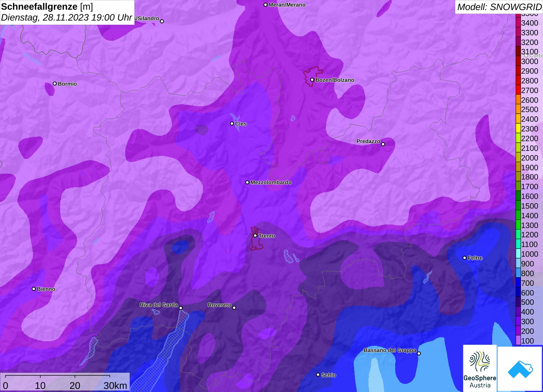This screenshot has height=392, width=543.
Task: Click the Schio town marker
Action: (x=318, y=375)
